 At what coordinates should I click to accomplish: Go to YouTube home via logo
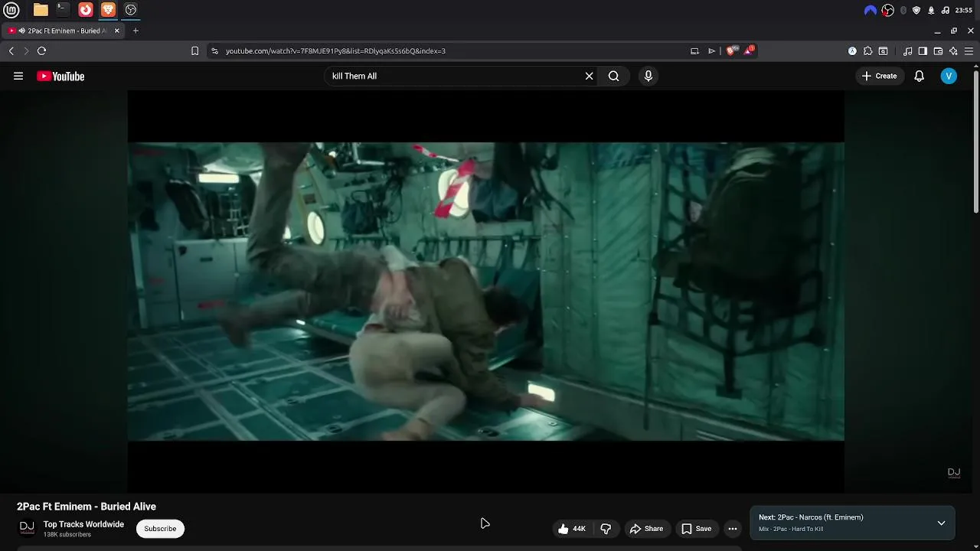pos(60,76)
